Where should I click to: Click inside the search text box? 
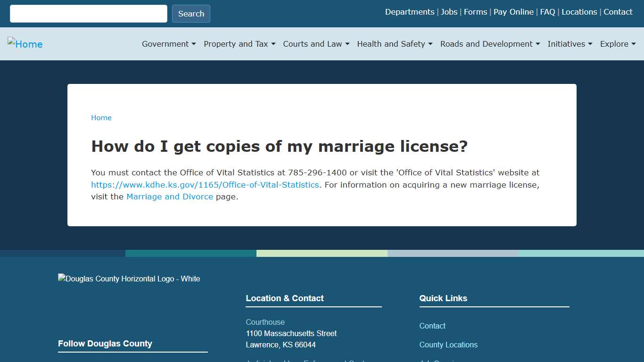pos(88,13)
